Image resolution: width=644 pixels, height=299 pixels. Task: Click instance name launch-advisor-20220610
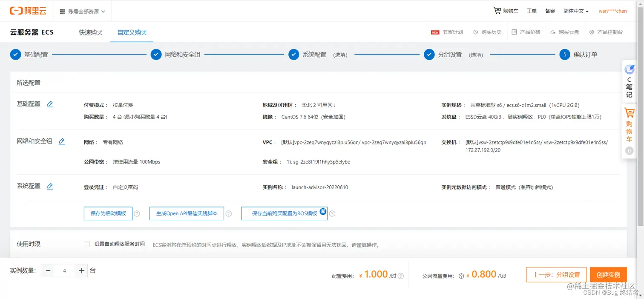point(319,187)
